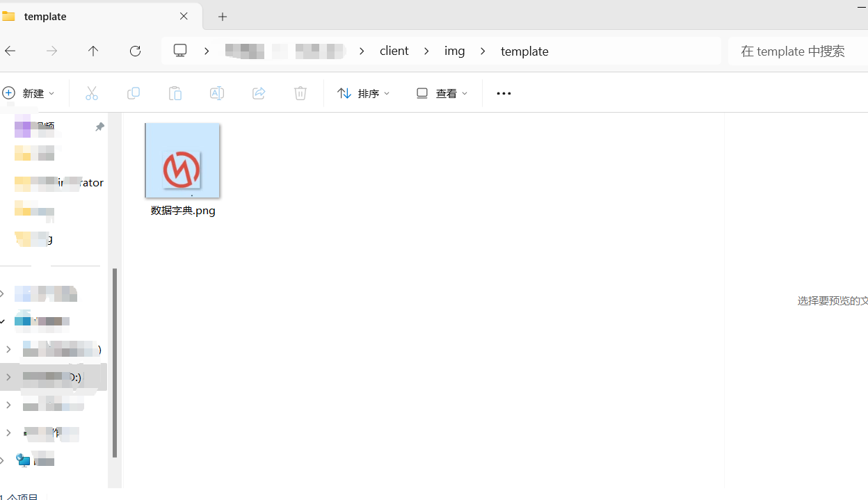Screen dimensions: 868x500
Task: Click the client breadcrumb in address bar
Action: click(x=394, y=51)
